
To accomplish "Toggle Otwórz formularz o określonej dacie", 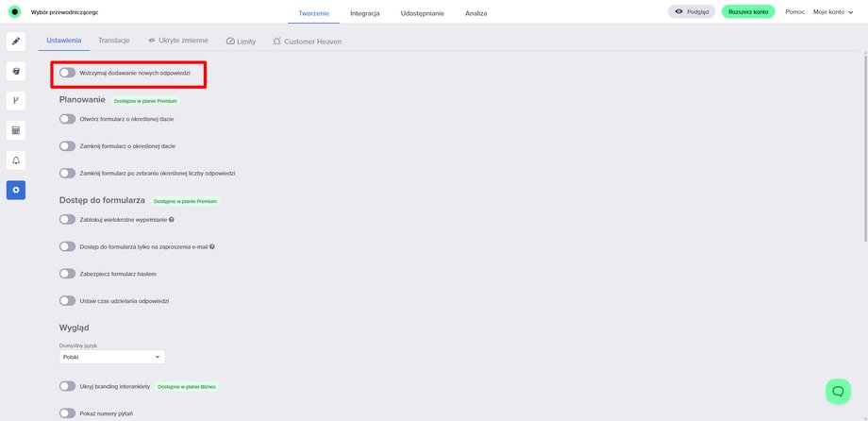I will coord(67,119).
